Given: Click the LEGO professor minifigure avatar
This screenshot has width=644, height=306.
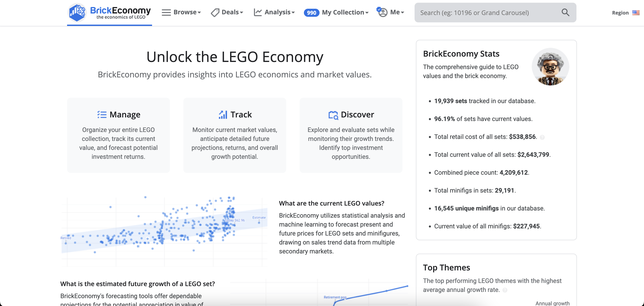Looking at the screenshot, I should click(x=550, y=67).
